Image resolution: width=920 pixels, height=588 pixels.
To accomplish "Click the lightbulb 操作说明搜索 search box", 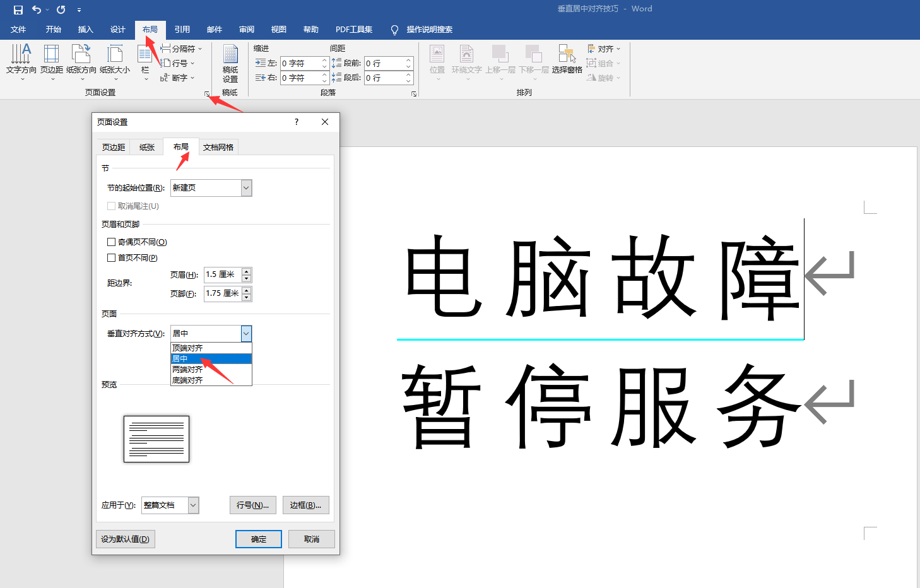I will (422, 30).
